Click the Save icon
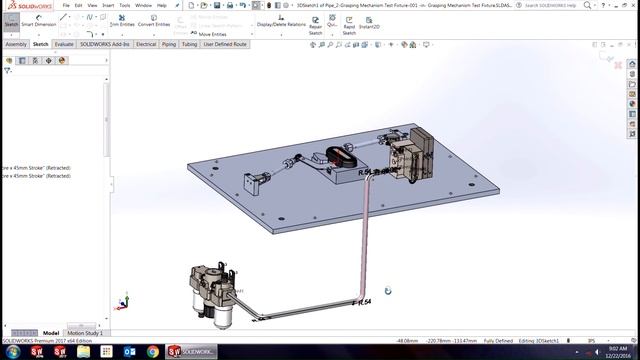640x360 pixels. point(217,5)
